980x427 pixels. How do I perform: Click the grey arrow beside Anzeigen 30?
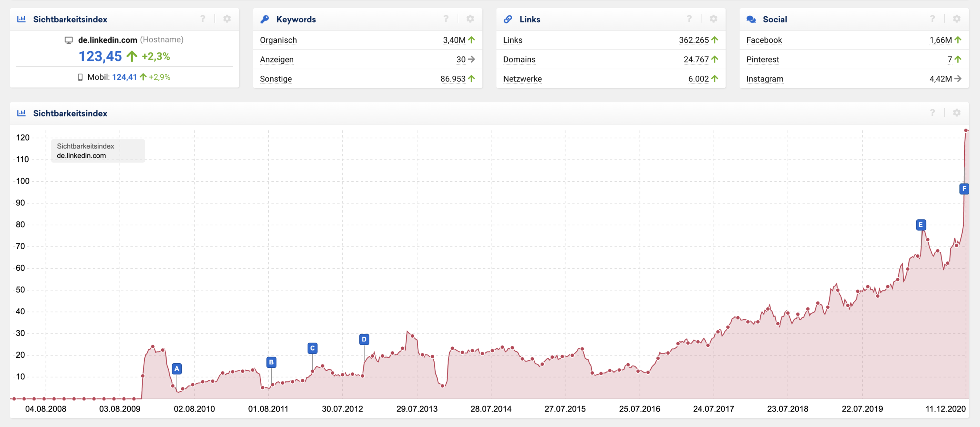click(472, 59)
